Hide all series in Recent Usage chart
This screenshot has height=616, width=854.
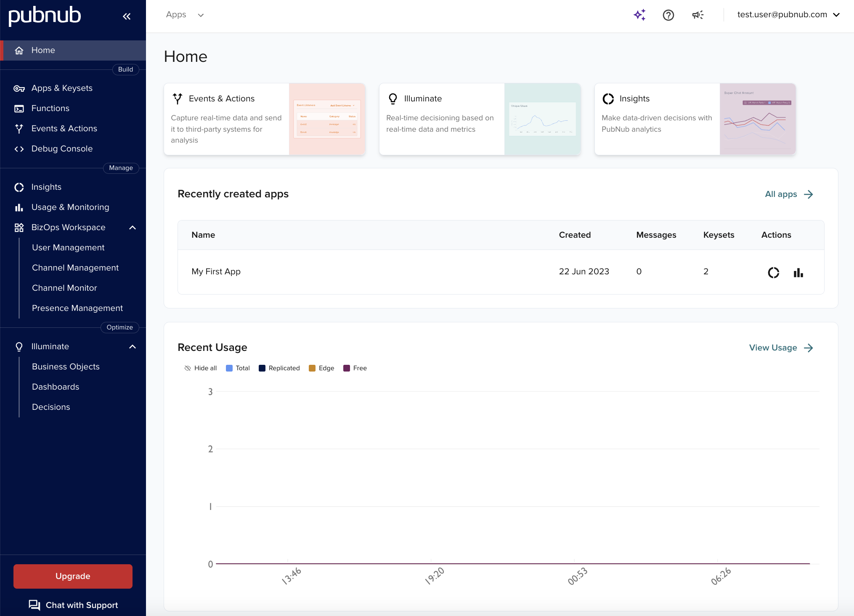[x=201, y=368]
